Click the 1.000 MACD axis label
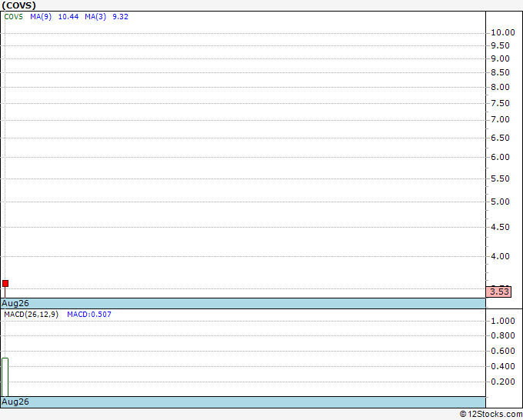523x420 pixels. point(503,321)
